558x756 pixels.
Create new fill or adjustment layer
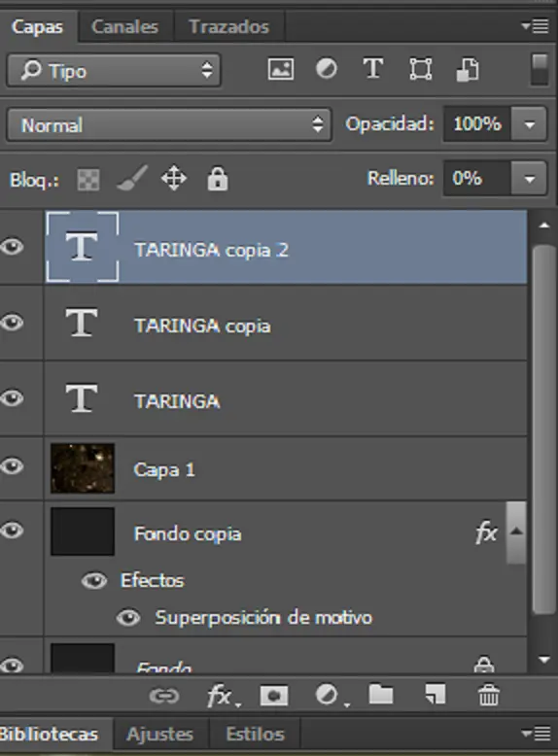pos(331,696)
